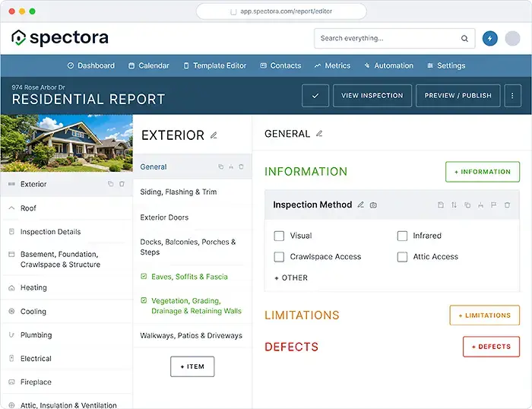
Task: Select the Electrical section
Action: click(67, 358)
